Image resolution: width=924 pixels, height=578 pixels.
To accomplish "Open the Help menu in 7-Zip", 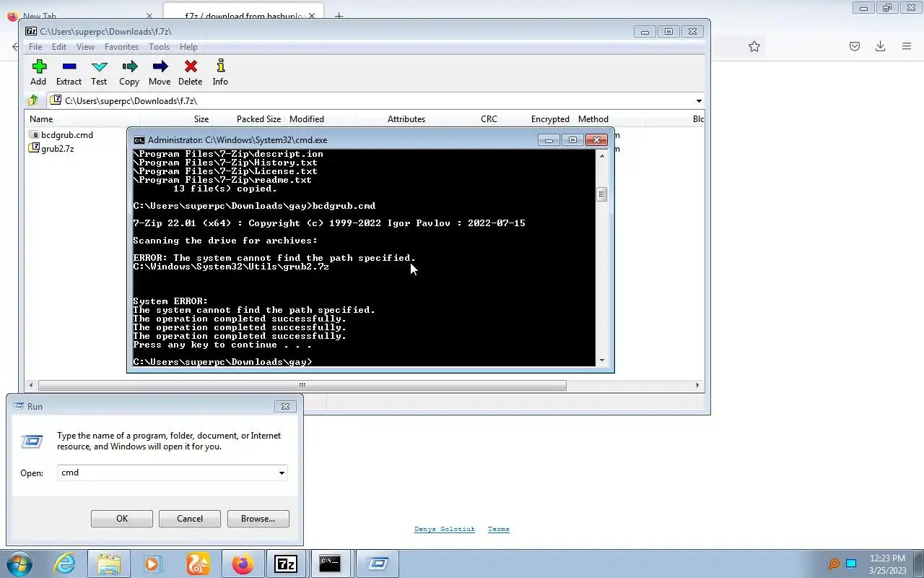I will [x=188, y=47].
